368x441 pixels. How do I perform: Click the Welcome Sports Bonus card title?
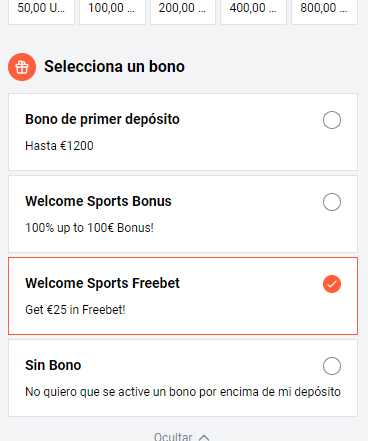98,201
